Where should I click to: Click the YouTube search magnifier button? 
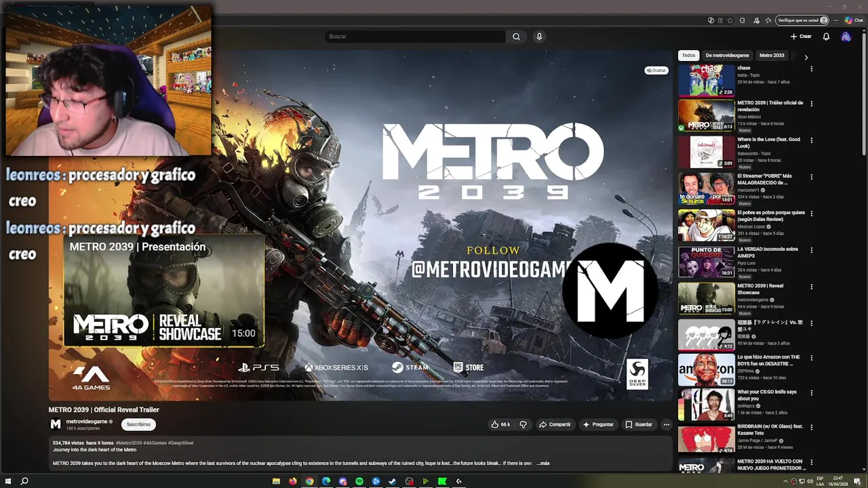pos(516,37)
